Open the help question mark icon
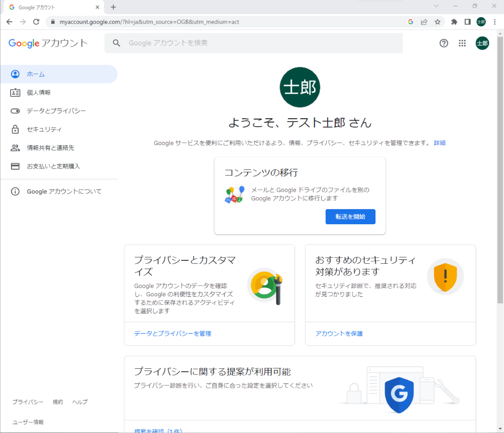 tap(444, 43)
